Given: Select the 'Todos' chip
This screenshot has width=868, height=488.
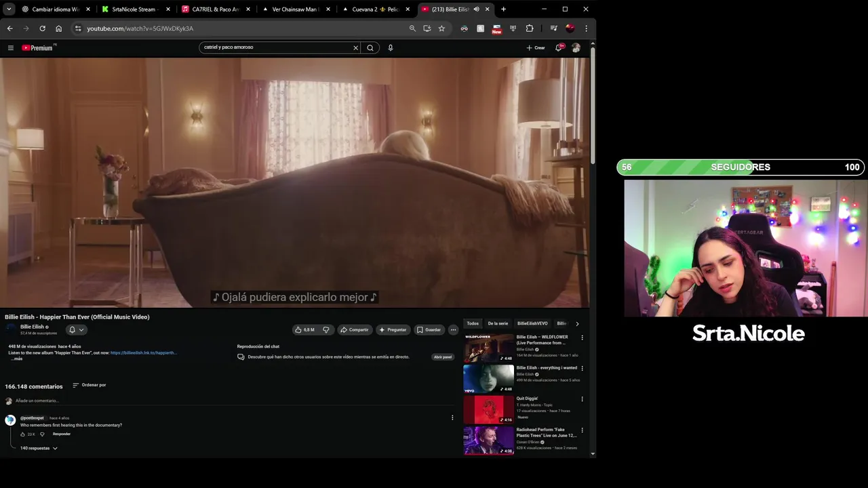Looking at the screenshot, I should [473, 323].
